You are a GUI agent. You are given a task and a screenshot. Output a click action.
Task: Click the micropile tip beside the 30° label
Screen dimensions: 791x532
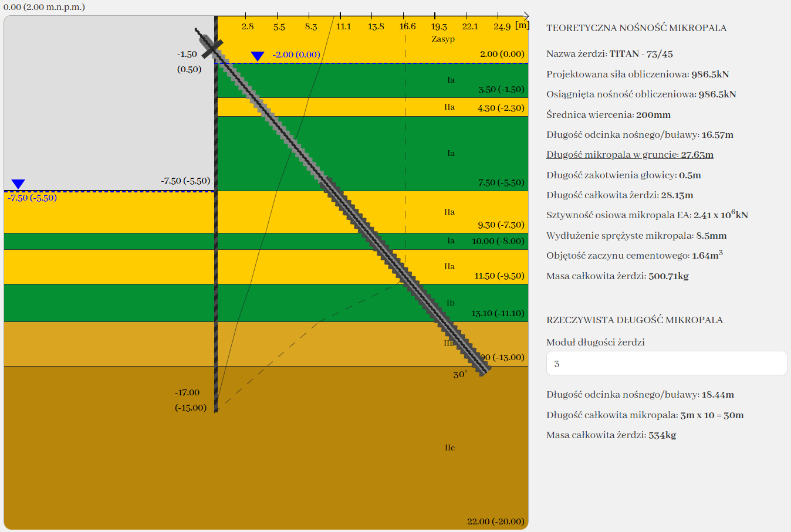pyautogui.click(x=484, y=370)
